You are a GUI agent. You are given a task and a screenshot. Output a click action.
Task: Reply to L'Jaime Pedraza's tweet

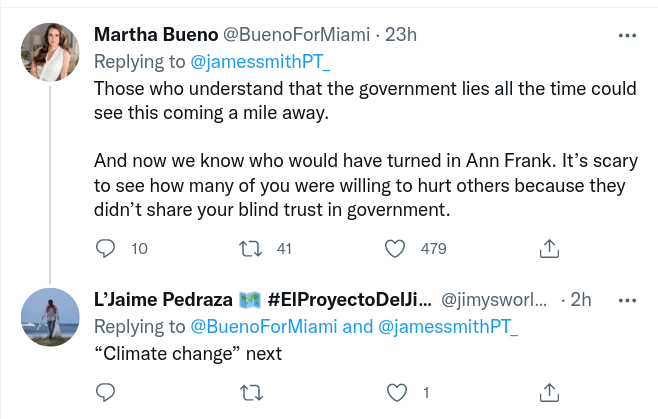click(106, 392)
